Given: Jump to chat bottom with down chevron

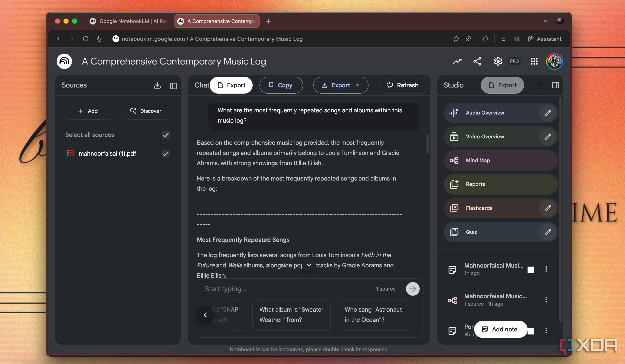Looking at the screenshot, I should tap(309, 265).
